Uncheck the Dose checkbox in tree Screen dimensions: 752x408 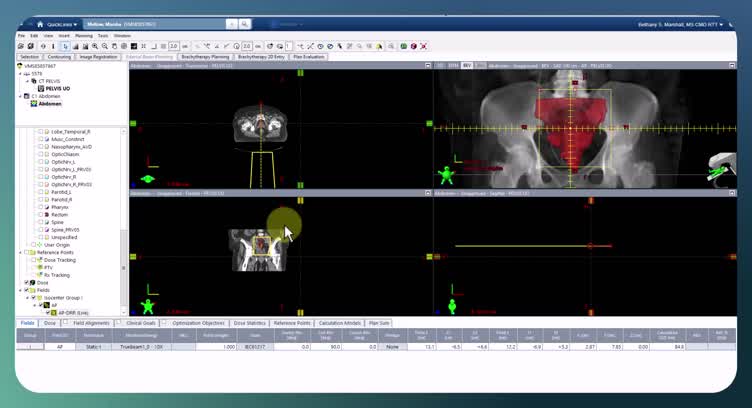27,283
